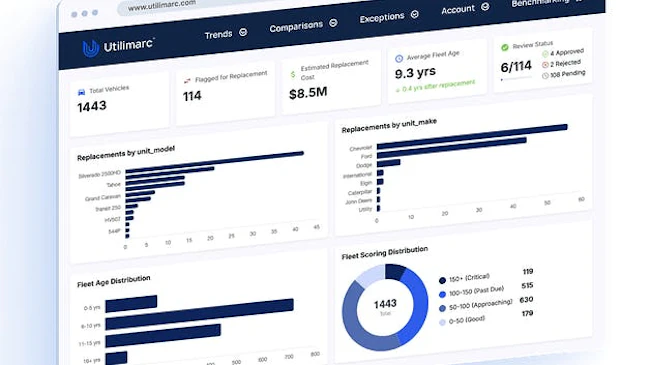Select the Flagged for Replacement 114 value
Viewport: 650px width, 365px height.
[192, 96]
